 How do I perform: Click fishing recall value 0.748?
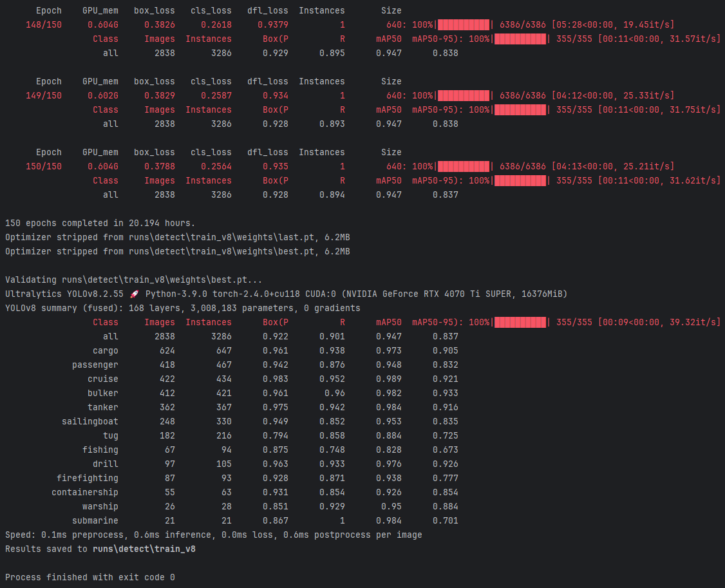[332, 450]
